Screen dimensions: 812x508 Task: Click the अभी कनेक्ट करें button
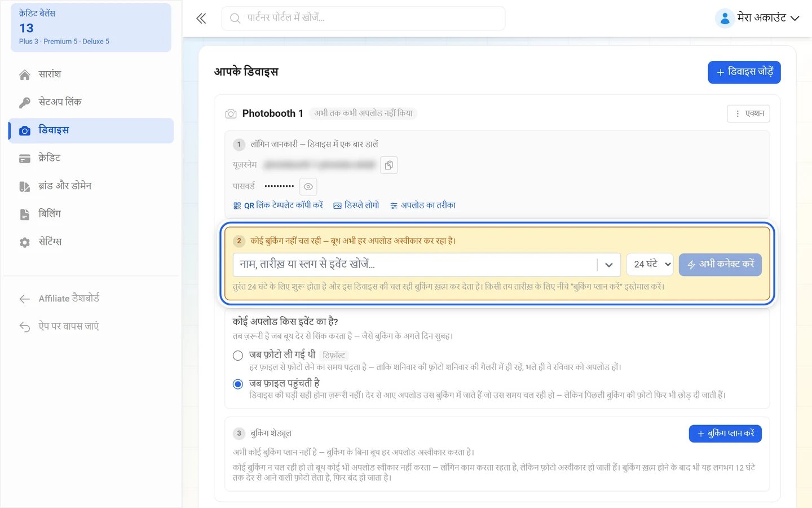pos(720,265)
